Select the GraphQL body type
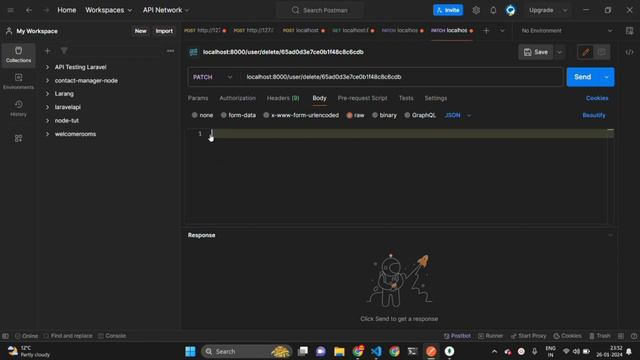Image resolution: width=640 pixels, height=360 pixels. (x=420, y=116)
